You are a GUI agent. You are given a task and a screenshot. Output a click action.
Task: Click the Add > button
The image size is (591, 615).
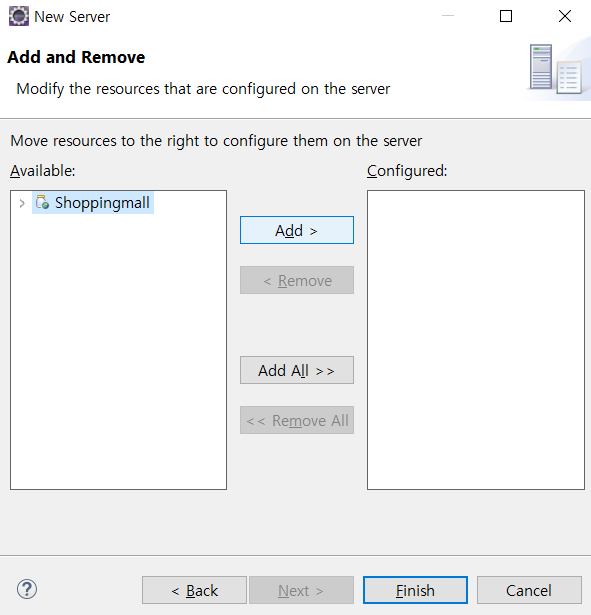click(297, 230)
